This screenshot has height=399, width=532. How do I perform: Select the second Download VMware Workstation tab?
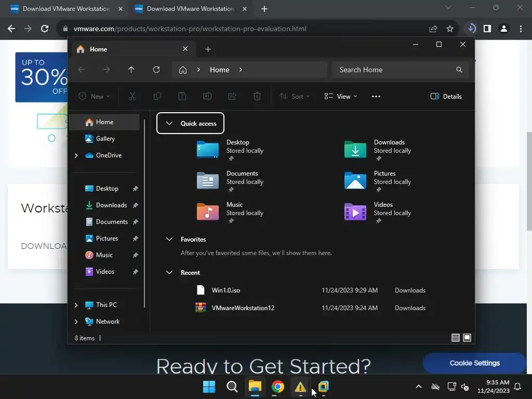[x=190, y=9]
